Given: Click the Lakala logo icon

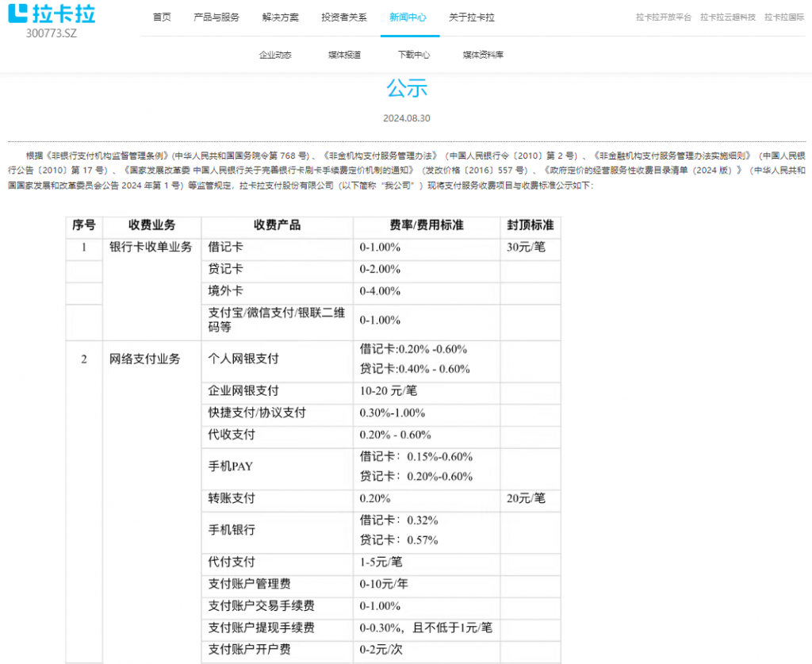Looking at the screenshot, I should (17, 13).
